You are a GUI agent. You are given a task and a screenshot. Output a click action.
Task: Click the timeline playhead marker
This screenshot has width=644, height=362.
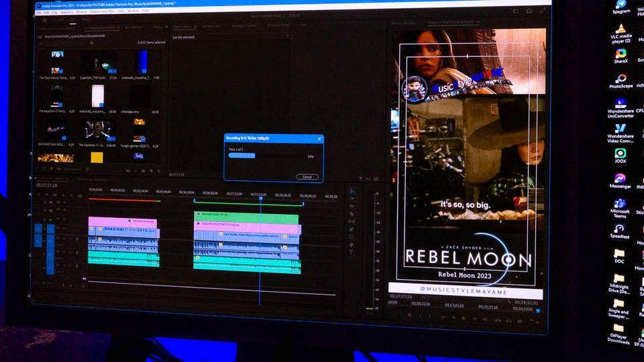(261, 198)
